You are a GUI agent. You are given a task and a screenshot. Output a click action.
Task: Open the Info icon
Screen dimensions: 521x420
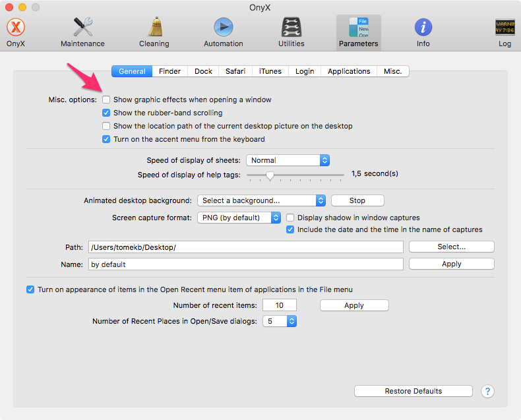(423, 27)
